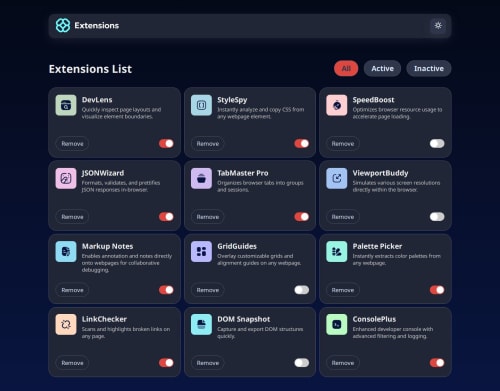500x391 pixels.
Task: Click the StyleSpy extension icon
Action: point(201,105)
